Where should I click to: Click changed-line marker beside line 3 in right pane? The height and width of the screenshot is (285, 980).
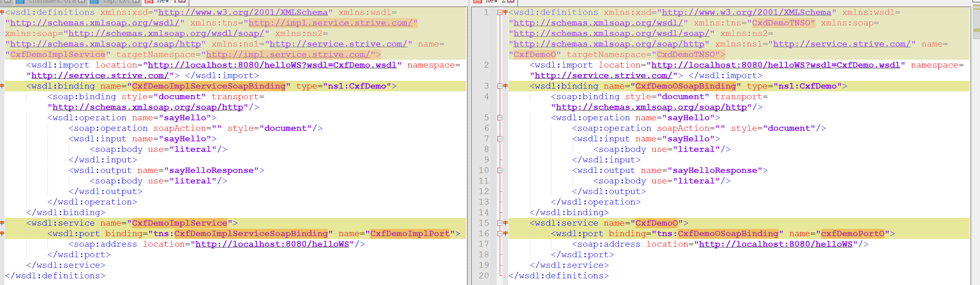pos(506,86)
